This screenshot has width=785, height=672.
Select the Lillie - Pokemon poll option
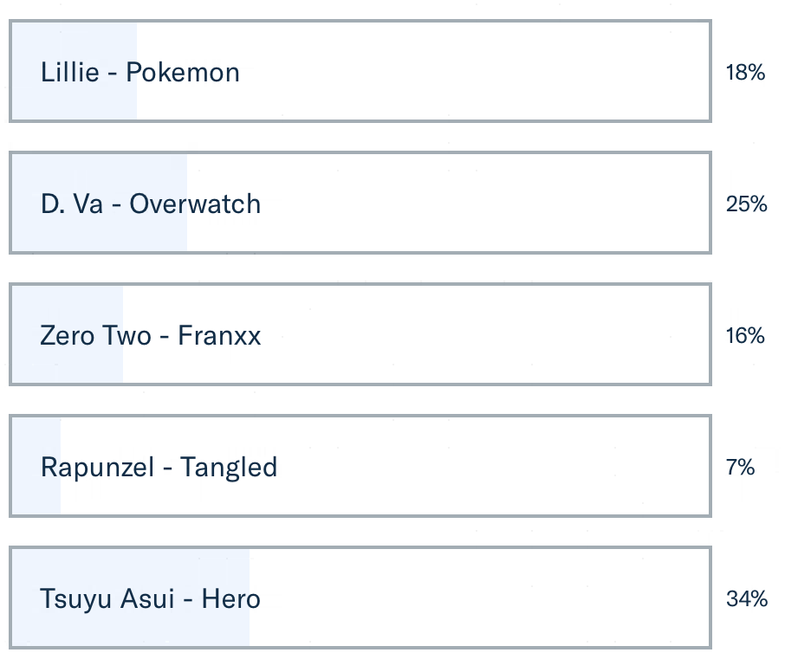tap(140, 72)
